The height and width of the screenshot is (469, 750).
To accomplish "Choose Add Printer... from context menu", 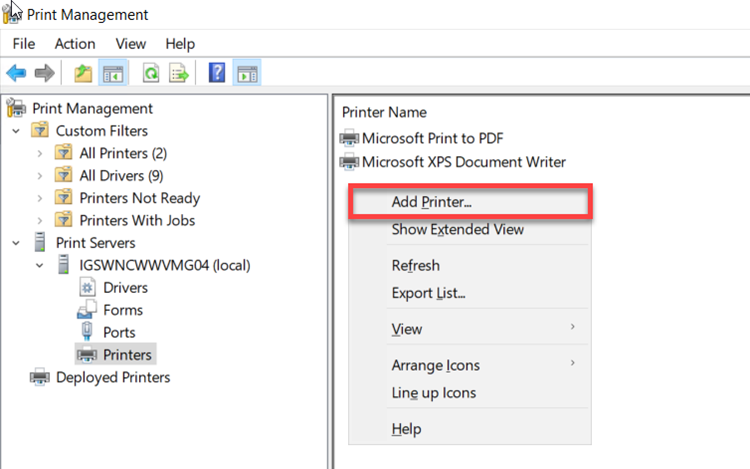I will pyautogui.click(x=432, y=201).
